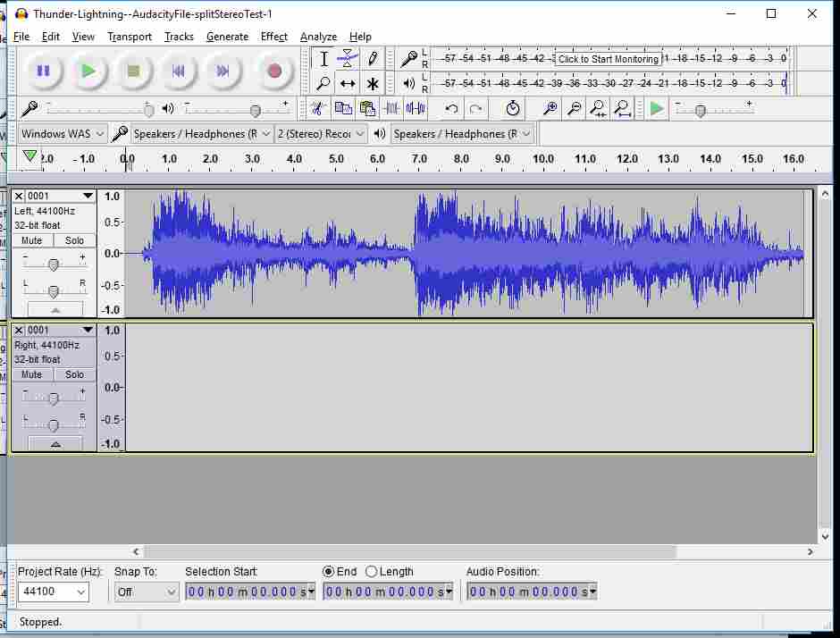The width and height of the screenshot is (840, 638).
Task: Close the Left track with X button
Action: [19, 196]
